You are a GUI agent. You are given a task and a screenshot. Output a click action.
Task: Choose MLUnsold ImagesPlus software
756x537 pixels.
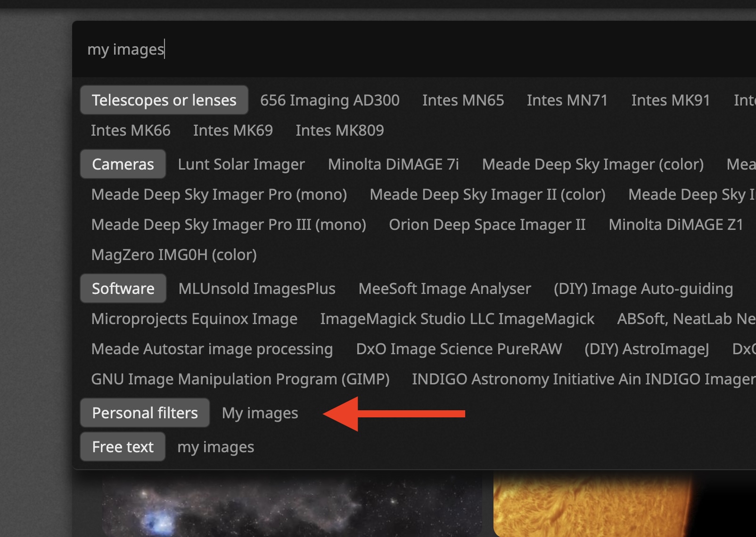tap(257, 288)
